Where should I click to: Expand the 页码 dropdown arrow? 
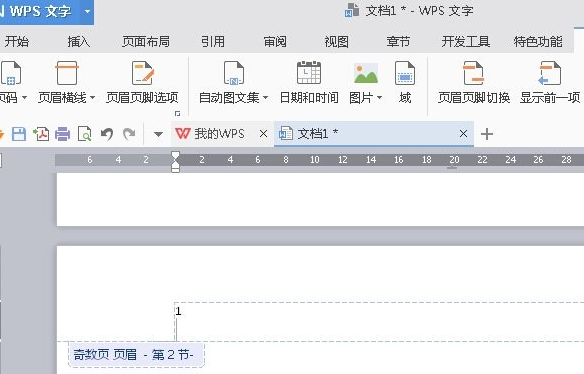(25, 98)
